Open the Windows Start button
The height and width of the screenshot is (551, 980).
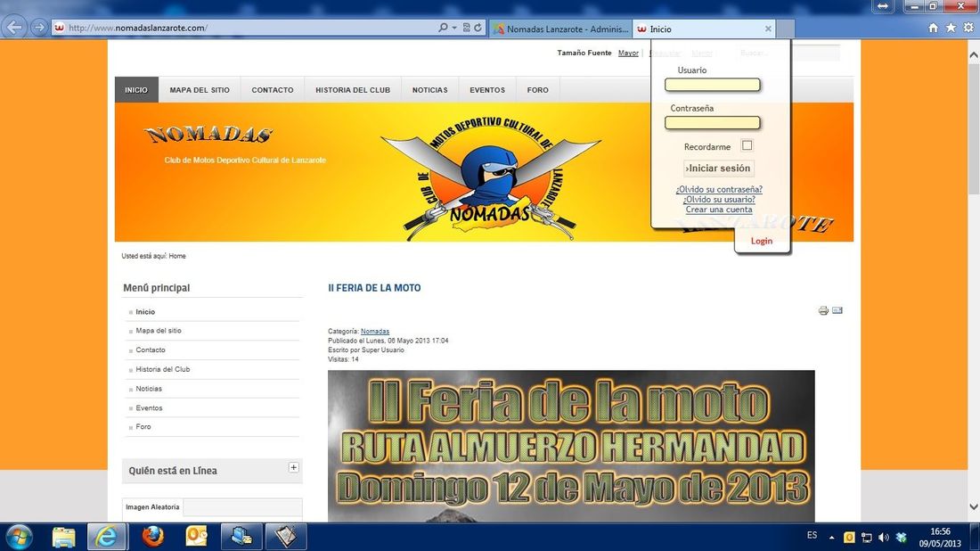coord(19,537)
